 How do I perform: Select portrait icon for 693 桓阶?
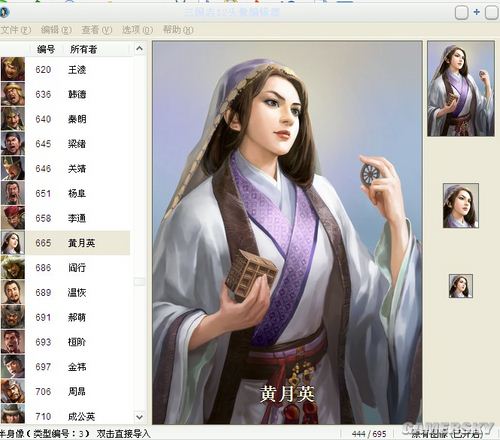tap(13, 342)
